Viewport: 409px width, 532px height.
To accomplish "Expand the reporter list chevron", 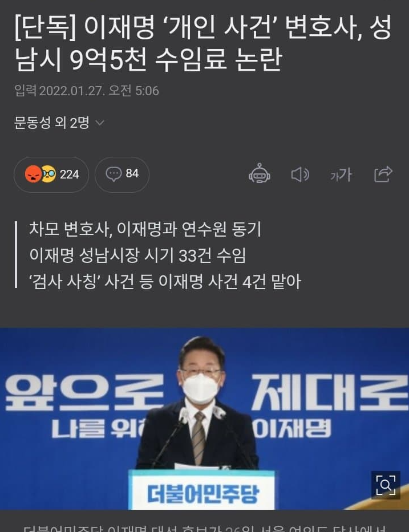I will point(100,123).
